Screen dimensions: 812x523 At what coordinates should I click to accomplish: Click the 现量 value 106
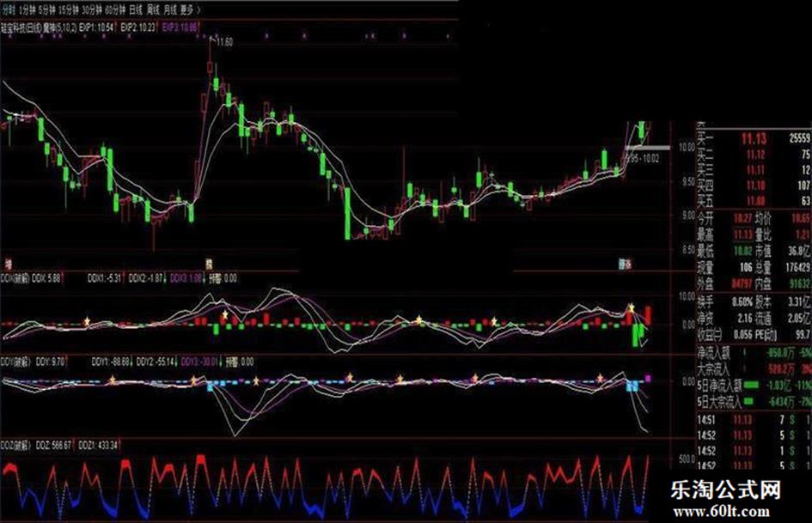click(x=745, y=267)
